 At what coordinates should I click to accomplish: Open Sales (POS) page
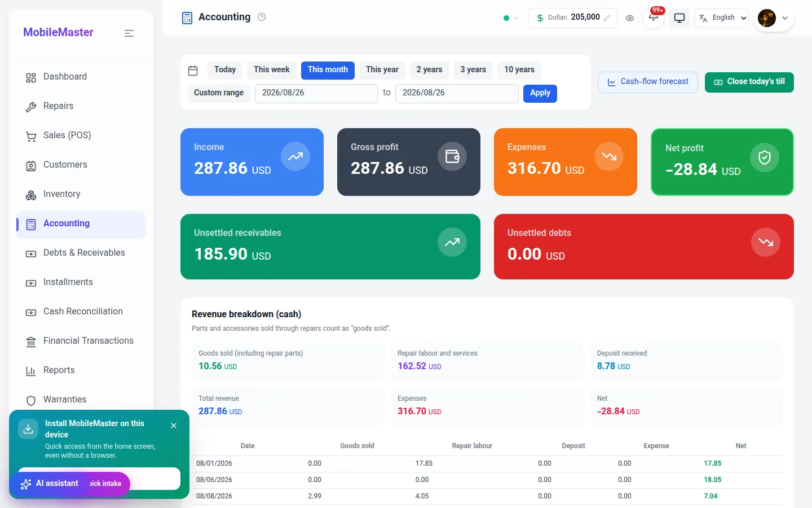81,135
